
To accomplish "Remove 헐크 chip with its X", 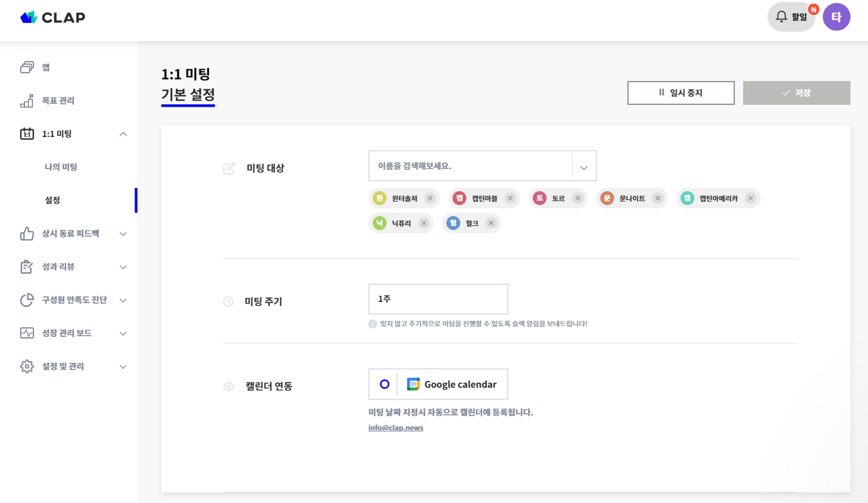I will pos(491,223).
